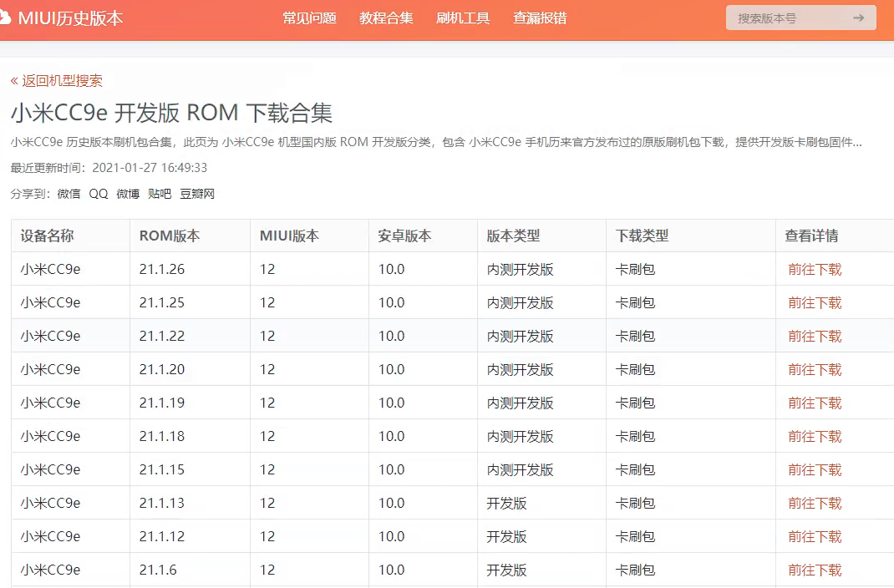Image resolution: width=894 pixels, height=588 pixels.
Task: Share the page to QQ
Action: coord(98,194)
